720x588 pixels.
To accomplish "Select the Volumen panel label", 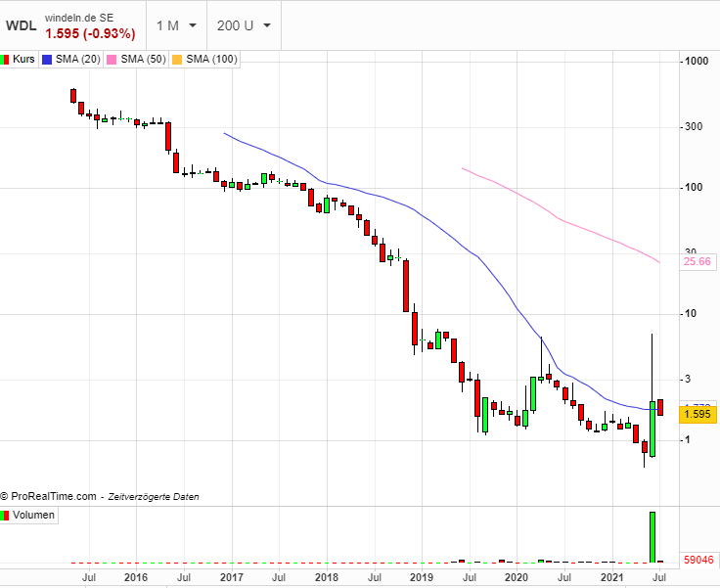I will coord(33,515).
